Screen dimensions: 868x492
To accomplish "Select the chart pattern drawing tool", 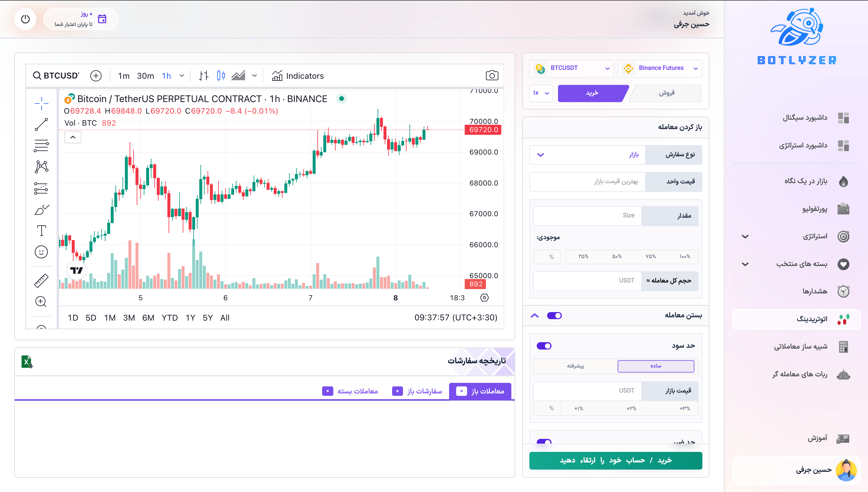I will [x=41, y=167].
